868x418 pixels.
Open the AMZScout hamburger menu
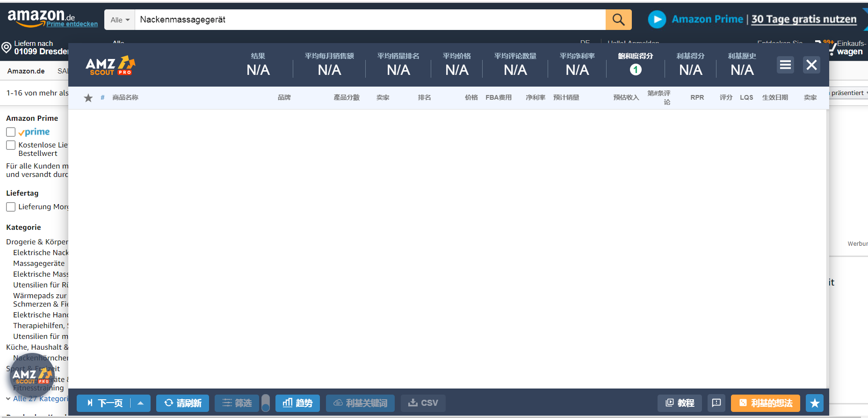785,65
